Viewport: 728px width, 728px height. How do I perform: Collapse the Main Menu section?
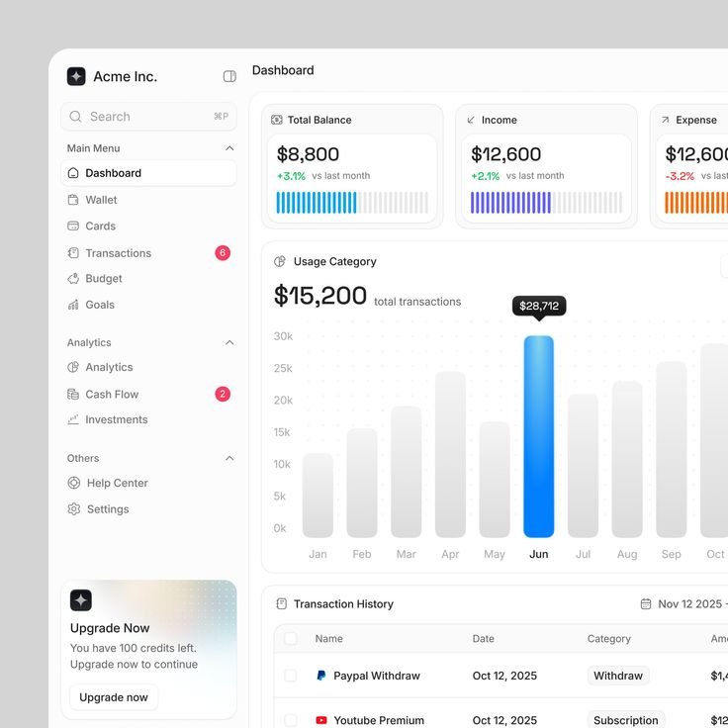tap(229, 148)
